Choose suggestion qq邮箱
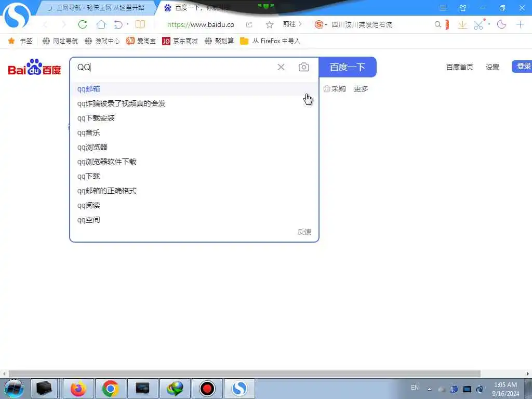The width and height of the screenshot is (532, 399). 194,89
